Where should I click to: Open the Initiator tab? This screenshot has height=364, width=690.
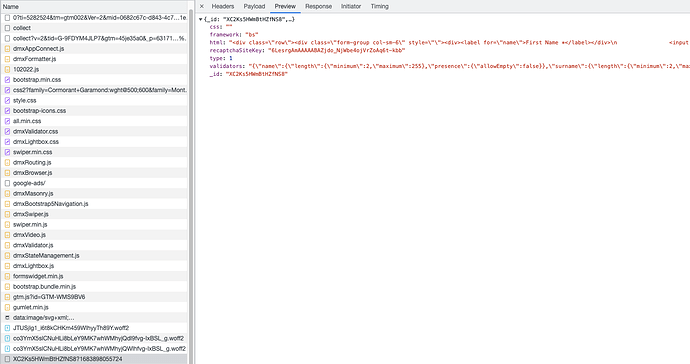click(x=351, y=6)
